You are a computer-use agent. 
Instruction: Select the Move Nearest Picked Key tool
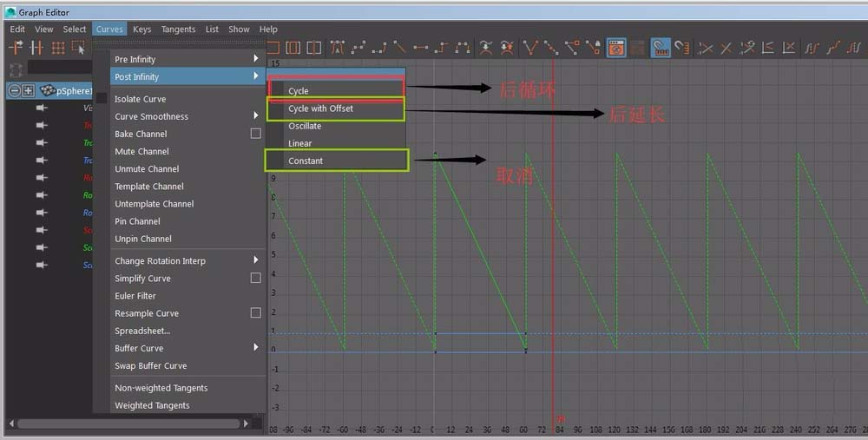(16, 48)
